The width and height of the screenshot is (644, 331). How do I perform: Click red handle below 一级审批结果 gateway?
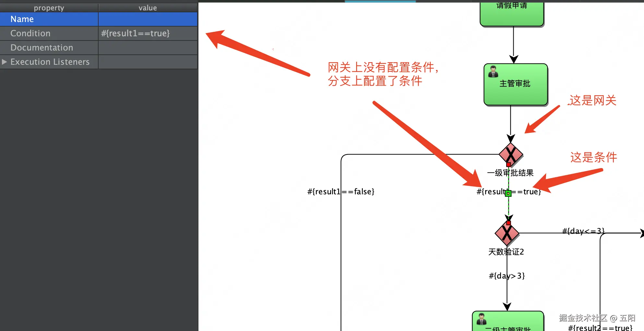pos(508,165)
